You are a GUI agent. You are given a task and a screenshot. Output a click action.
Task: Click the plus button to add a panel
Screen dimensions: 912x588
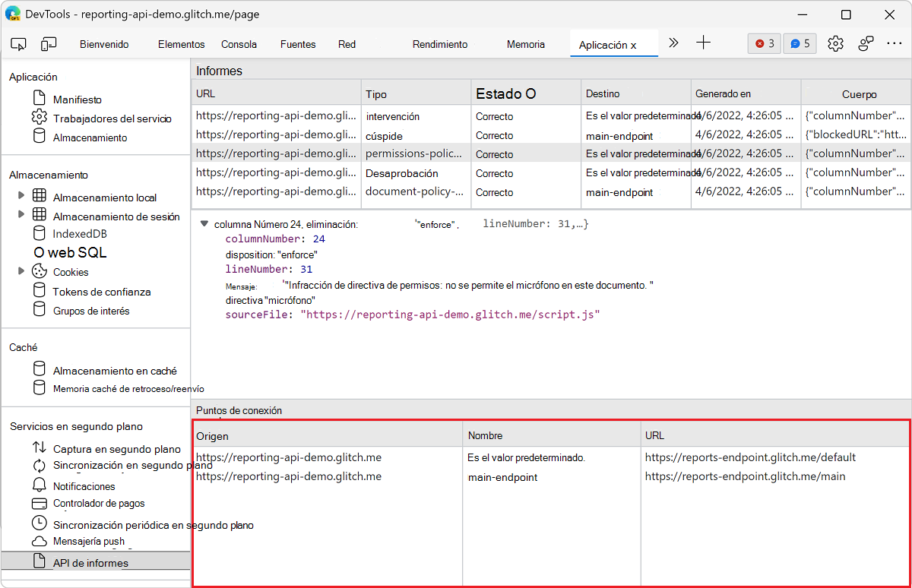(703, 43)
